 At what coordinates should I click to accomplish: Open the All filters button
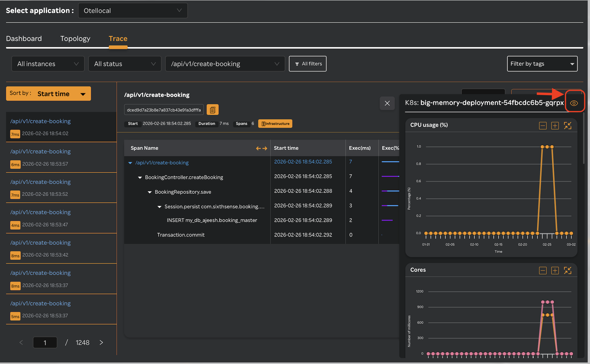point(308,64)
